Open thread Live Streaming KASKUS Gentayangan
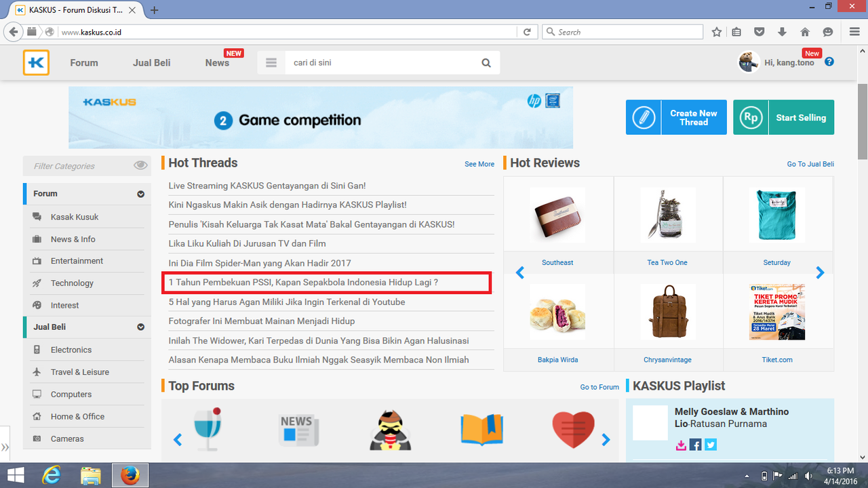 point(267,186)
